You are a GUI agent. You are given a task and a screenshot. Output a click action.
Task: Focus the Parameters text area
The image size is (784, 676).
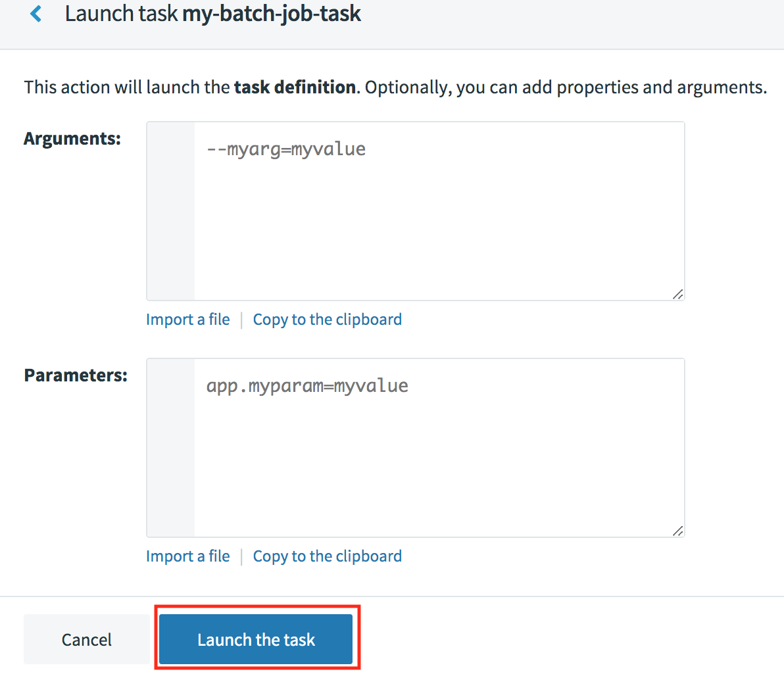point(439,448)
